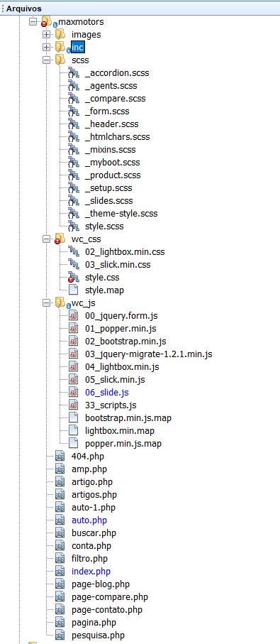This screenshot has height=644, width=280.
Task: Select _compare.scss in the tree
Action: point(116,99)
